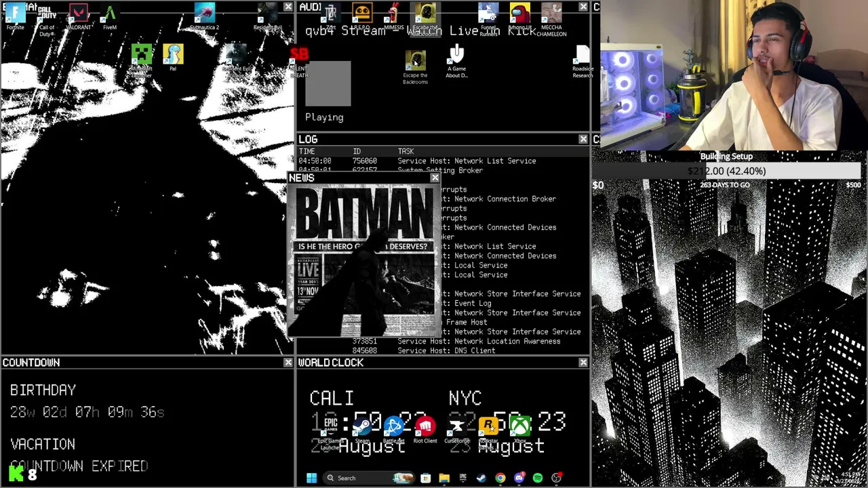Open Discord from the taskbar

click(x=519, y=478)
